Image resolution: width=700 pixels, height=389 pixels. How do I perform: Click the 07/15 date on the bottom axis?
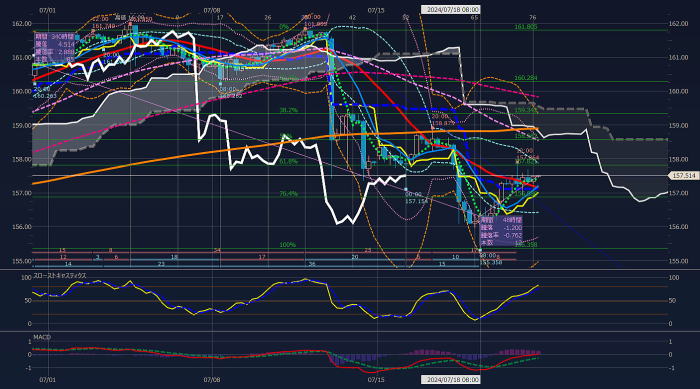coord(376,380)
